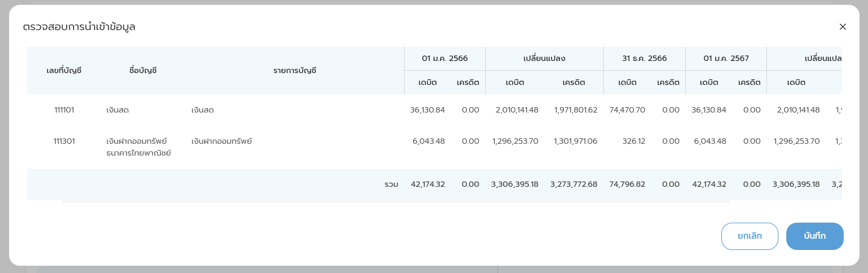868x273 pixels.
Task: Close the ตรวจสอบการนำเข้าข้อมูล dialog with the X icon
Action: [842, 27]
